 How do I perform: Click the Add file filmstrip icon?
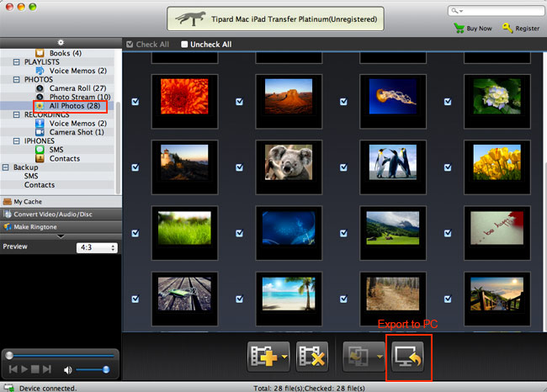pos(263,357)
